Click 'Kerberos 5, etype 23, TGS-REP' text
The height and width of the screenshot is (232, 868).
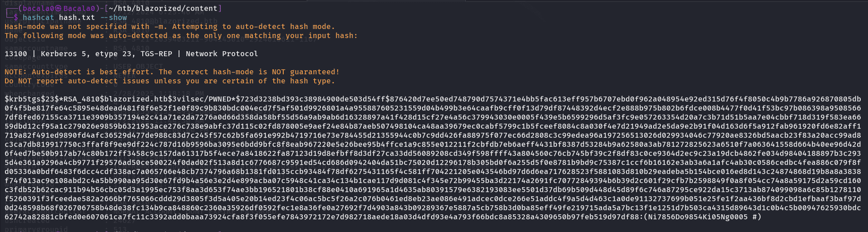pos(107,54)
